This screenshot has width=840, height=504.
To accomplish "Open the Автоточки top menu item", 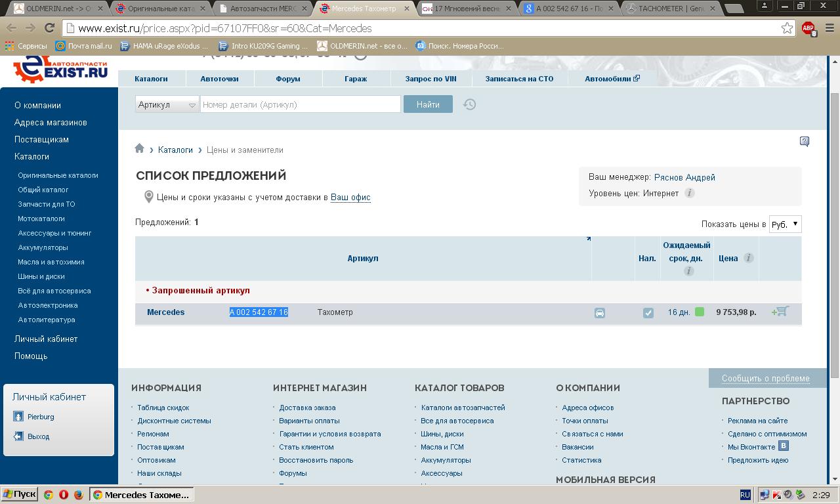I will (x=219, y=79).
